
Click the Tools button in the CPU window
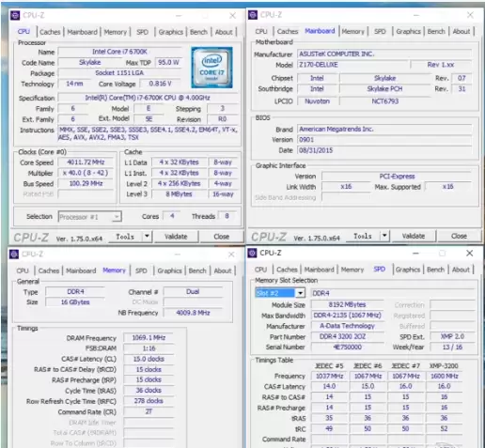coord(125,237)
